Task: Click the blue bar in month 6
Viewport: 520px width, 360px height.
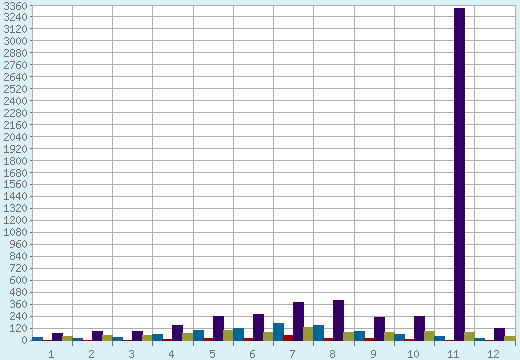Action: pos(238,334)
